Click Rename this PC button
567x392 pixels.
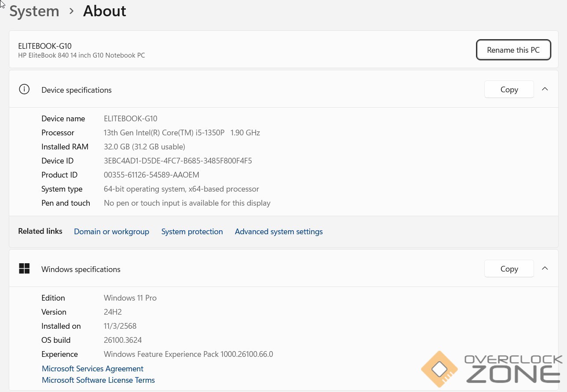coord(513,50)
